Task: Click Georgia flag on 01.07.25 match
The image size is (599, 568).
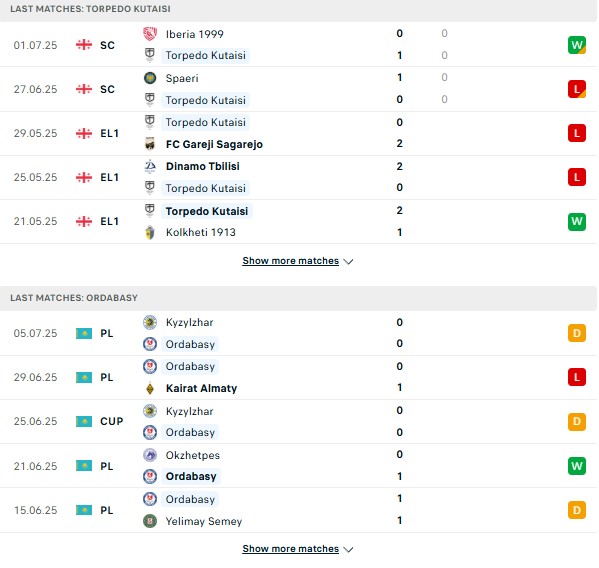Action: click(84, 45)
